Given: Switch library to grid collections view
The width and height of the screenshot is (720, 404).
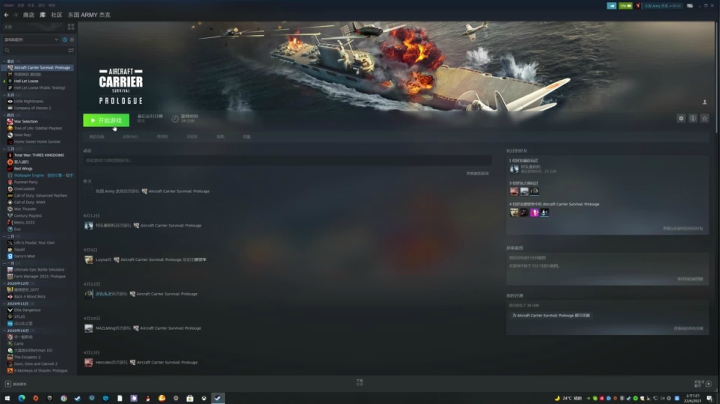Looking at the screenshot, I should [x=71, y=27].
